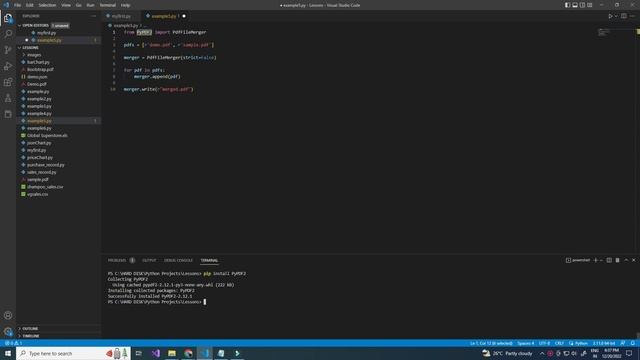Viewport: 640px width, 360px height.
Task: Open the Explorer view in activity bar
Action: [x=8, y=18]
